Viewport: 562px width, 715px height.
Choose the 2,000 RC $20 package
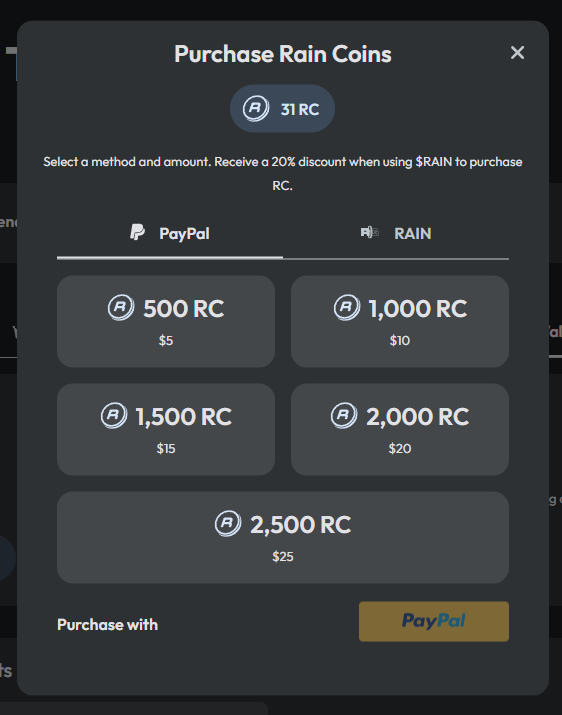tap(400, 429)
